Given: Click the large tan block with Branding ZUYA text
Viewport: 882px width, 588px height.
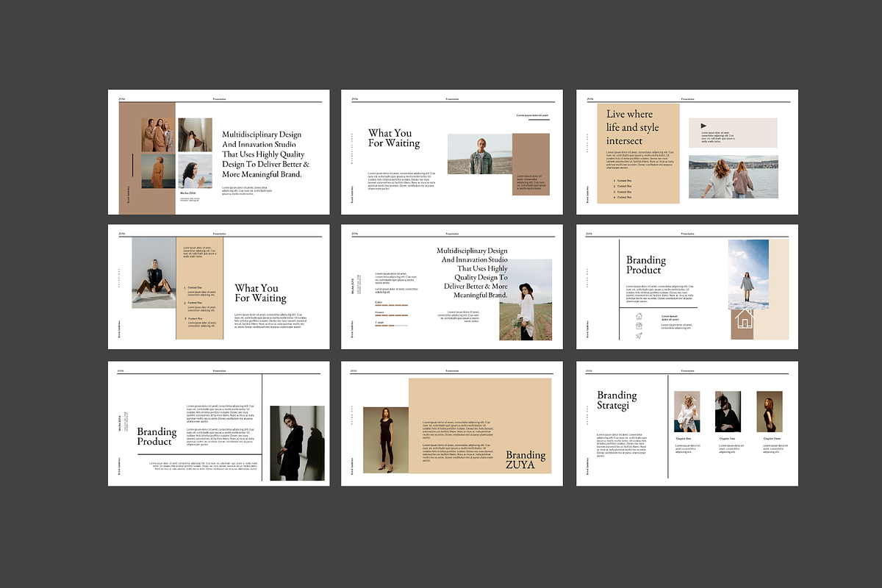Looking at the screenshot, I should pos(480,426).
